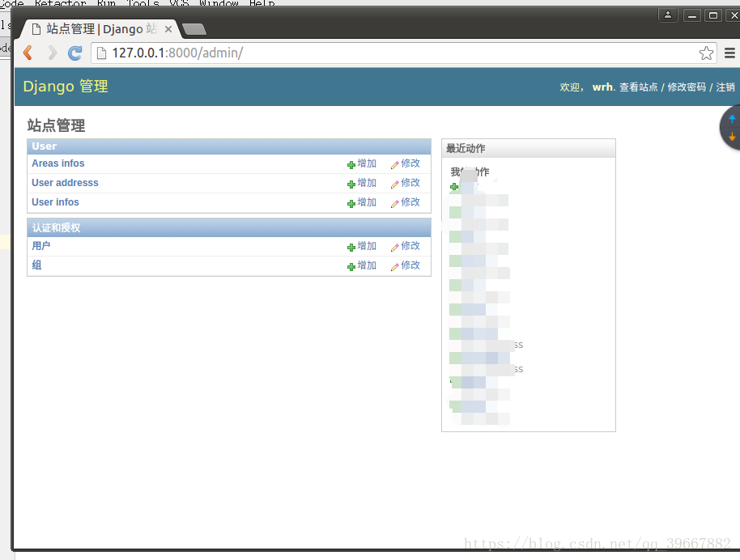Click the blue up arrow on side widget
This screenshot has width=740, height=560.
tap(732, 119)
